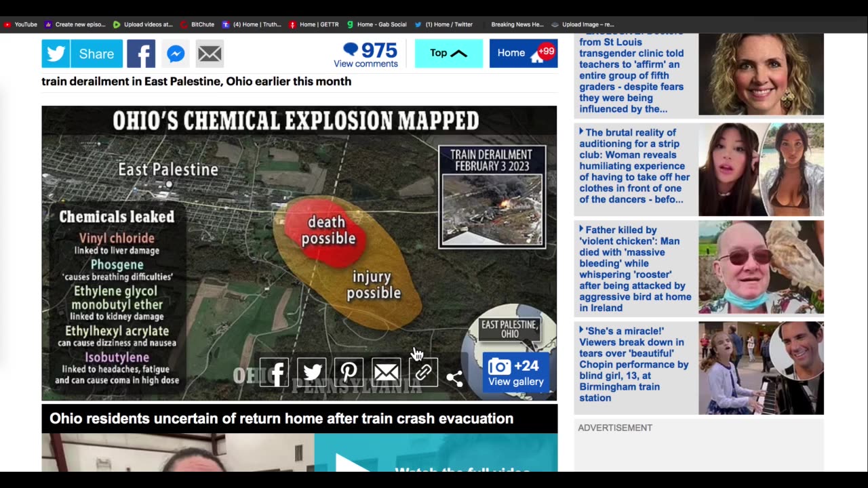Open the '(1) Home / Twitter' bookmark
This screenshot has height=488, width=868.
coord(444,24)
